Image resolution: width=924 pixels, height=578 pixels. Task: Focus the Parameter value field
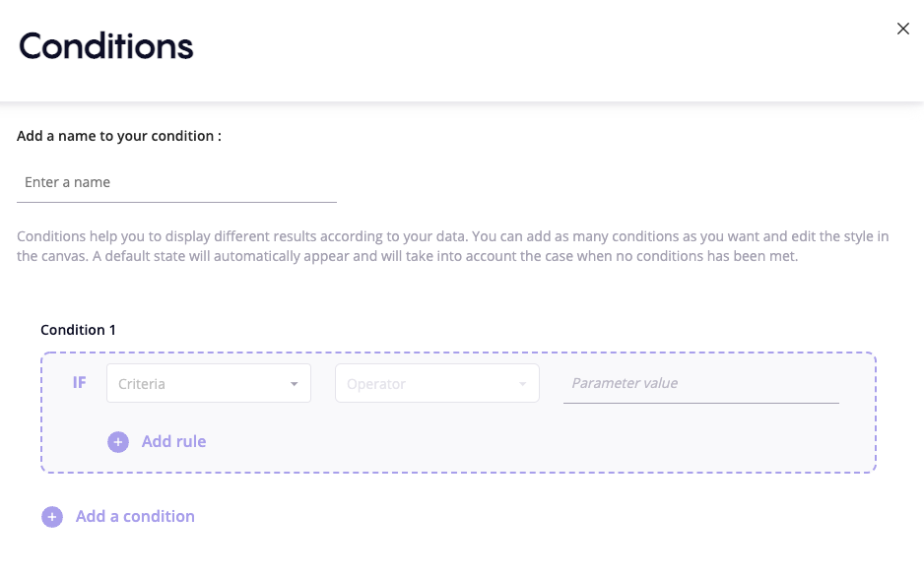point(699,383)
